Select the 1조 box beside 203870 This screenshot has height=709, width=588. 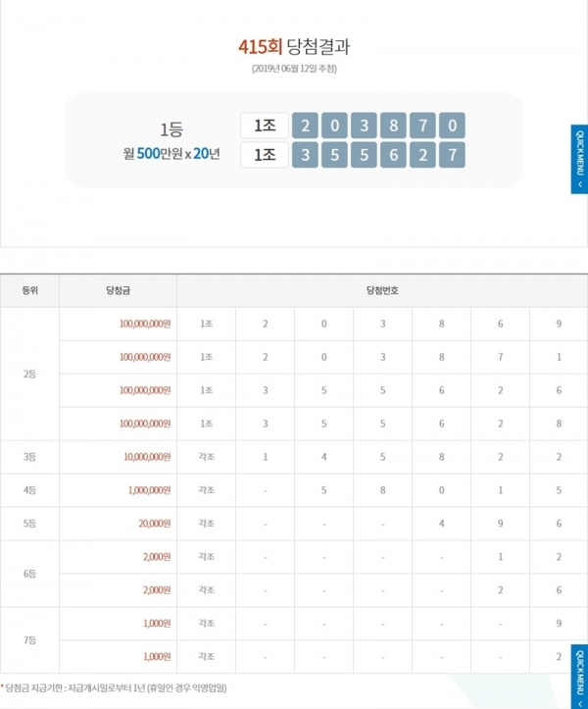pos(265,126)
